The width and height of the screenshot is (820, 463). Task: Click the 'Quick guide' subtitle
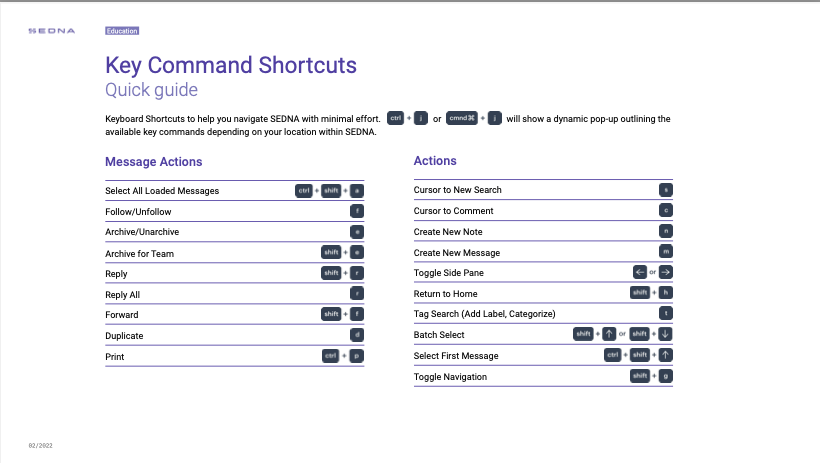click(x=152, y=90)
